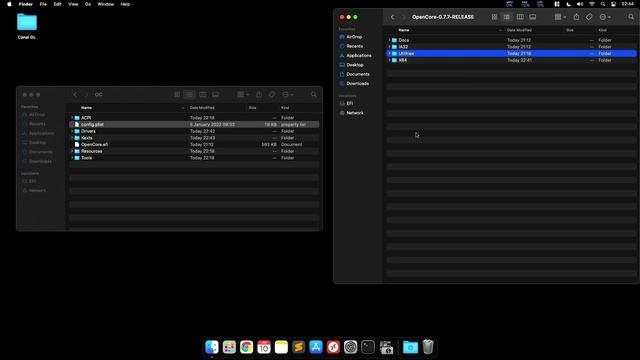Expand the Drivers folder in OC window
Viewport: 640px width, 360px height.
pyautogui.click(x=72, y=131)
